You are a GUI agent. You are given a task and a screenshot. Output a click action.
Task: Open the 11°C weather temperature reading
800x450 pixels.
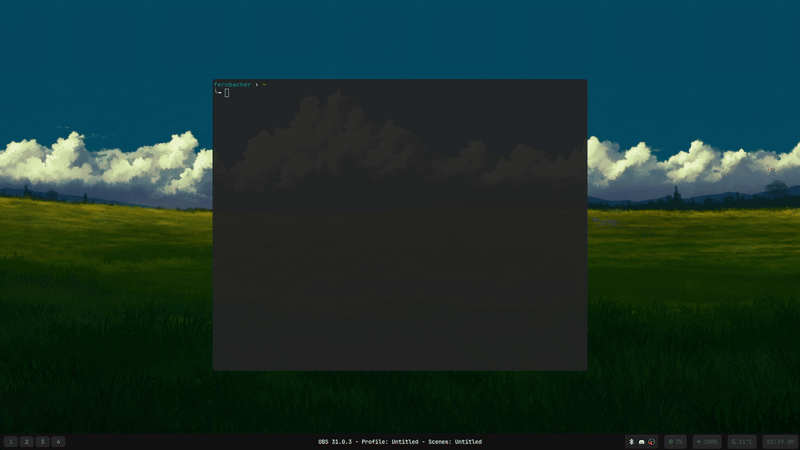click(x=746, y=441)
